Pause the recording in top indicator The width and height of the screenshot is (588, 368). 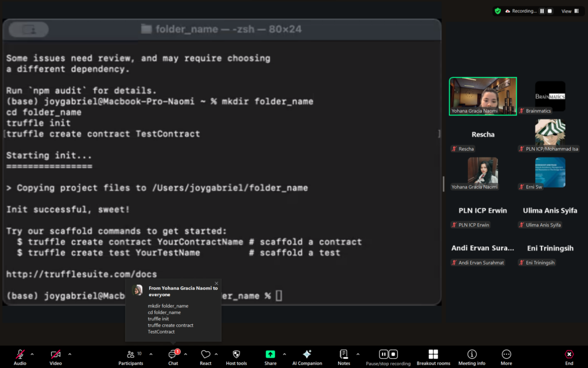[x=541, y=11]
